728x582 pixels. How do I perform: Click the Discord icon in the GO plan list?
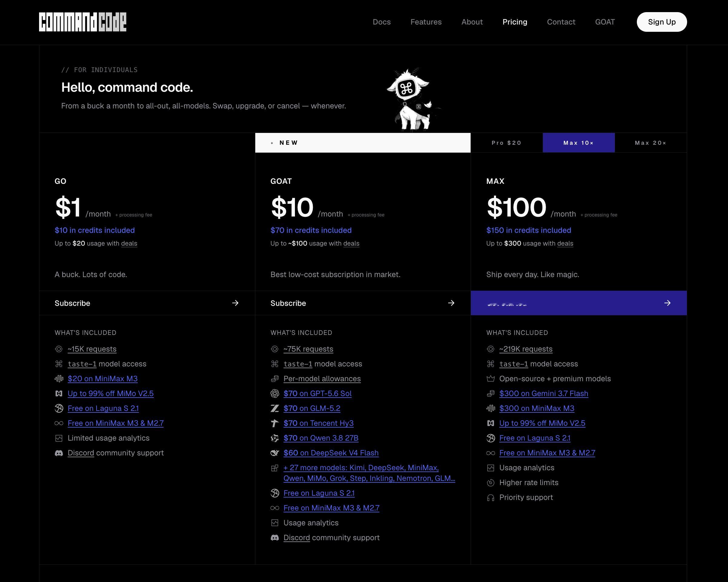click(59, 453)
